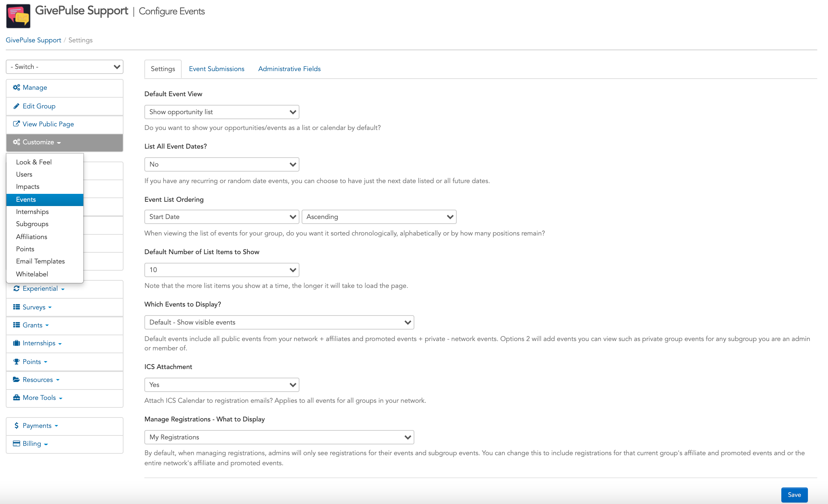Screen dimensions: 828x504
Task: Click the Billing credit card icon
Action: pyautogui.click(x=17, y=443)
